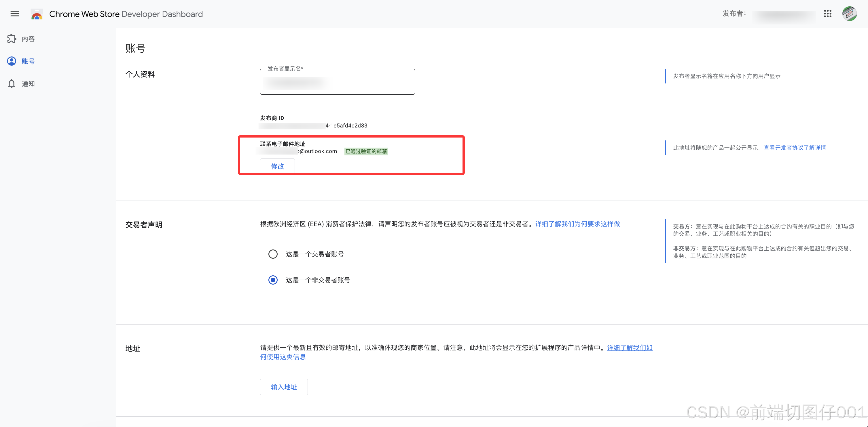
Task: Open the hamburger main menu
Action: (x=14, y=14)
